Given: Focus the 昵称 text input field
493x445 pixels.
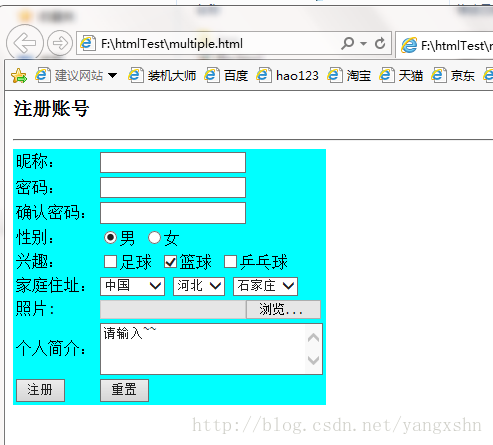Looking at the screenshot, I should coord(173,163).
